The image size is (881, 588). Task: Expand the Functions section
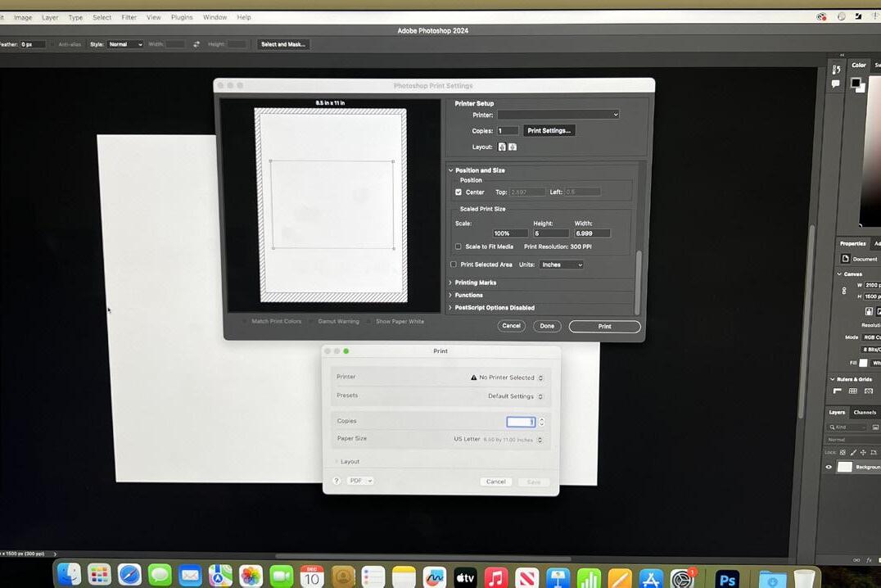(x=450, y=295)
